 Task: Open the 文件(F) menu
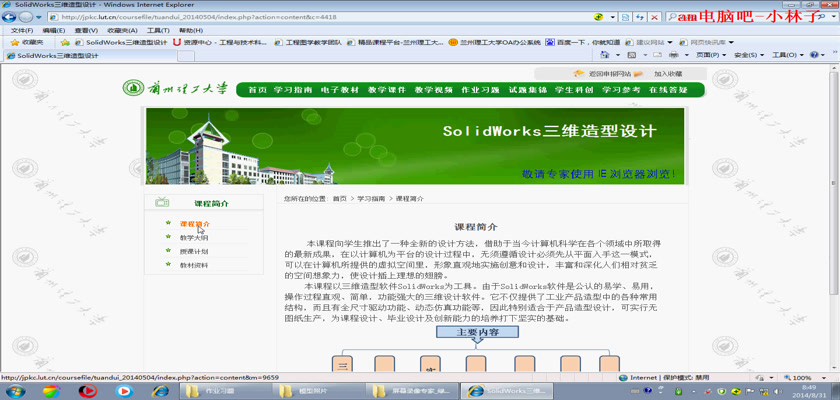22,30
